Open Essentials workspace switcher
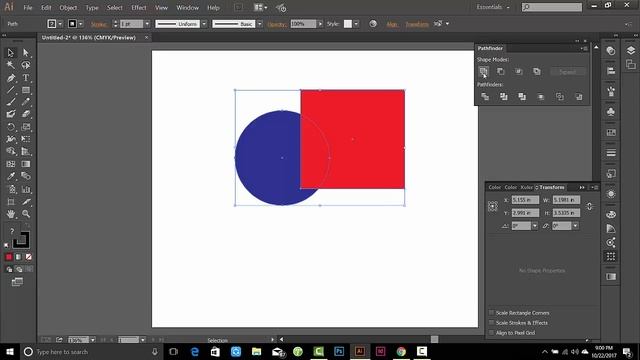Image resolution: width=640 pixels, height=360 pixels. [x=493, y=7]
